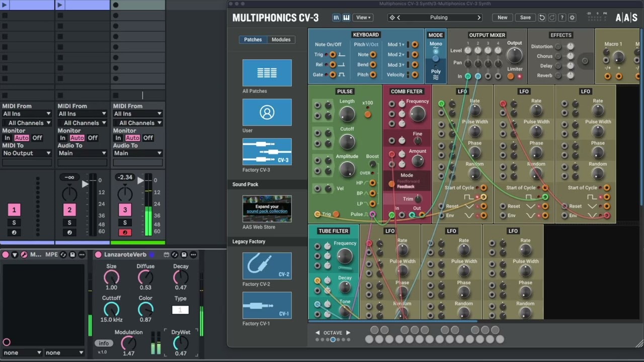The width and height of the screenshot is (644, 362).
Task: Show the browser panel icon in toolbar
Action: coord(336,18)
